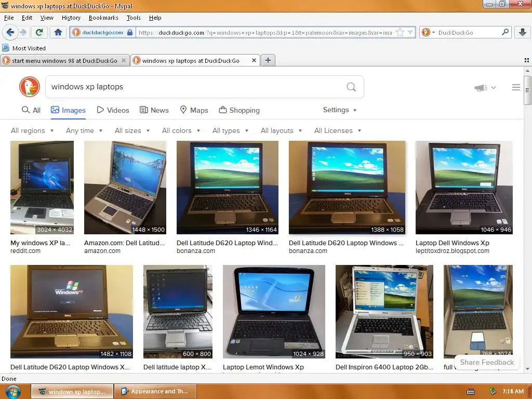Expand the All types filter
This screenshot has width=532, height=399.
click(x=230, y=130)
